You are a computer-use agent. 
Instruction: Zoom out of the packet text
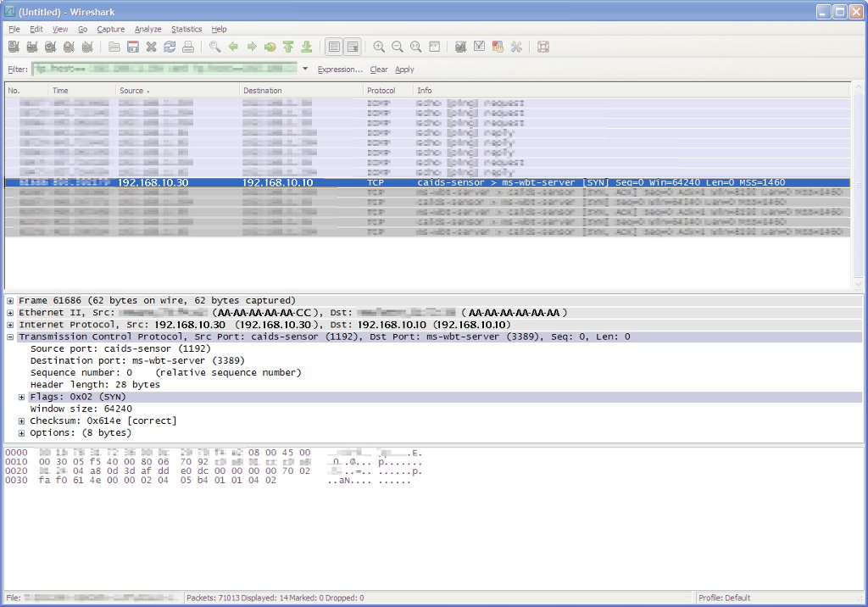[x=398, y=47]
